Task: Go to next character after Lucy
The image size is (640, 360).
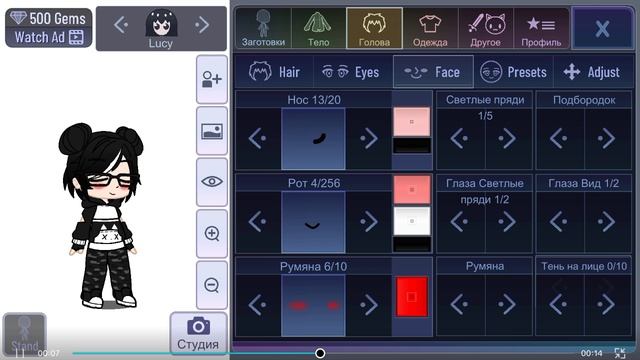Action: click(202, 25)
